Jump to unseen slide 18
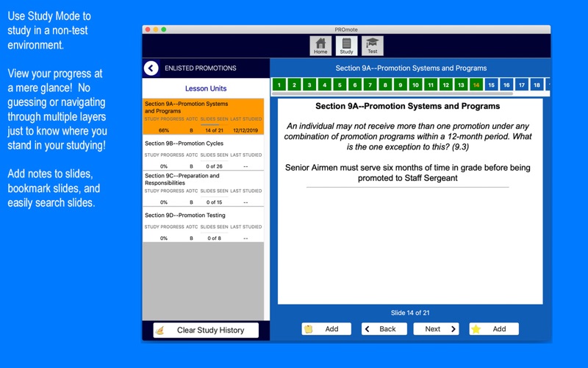The height and width of the screenshot is (368, 588). point(537,85)
